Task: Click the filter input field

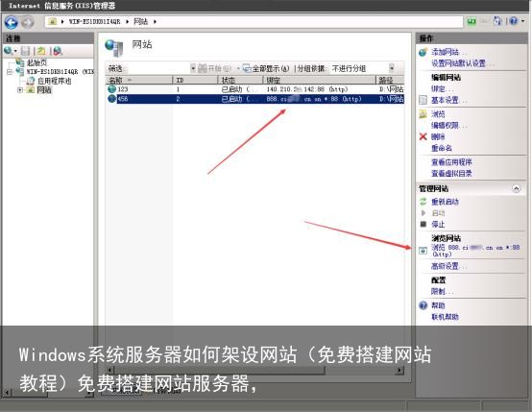Action: click(157, 68)
